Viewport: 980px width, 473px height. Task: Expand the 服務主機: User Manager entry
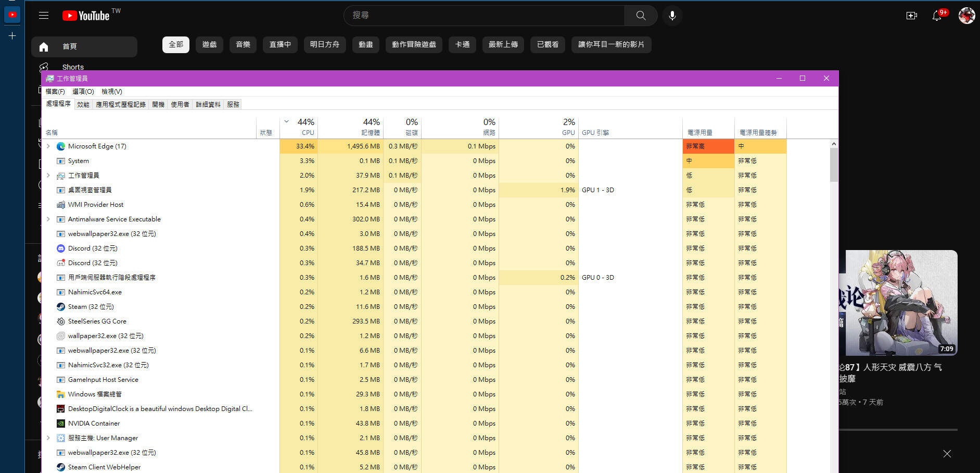[48, 438]
